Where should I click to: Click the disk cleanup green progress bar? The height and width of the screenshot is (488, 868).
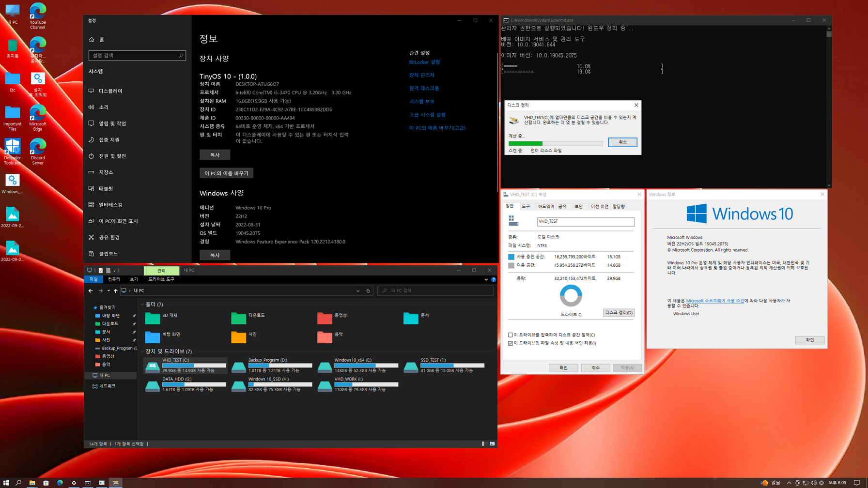click(555, 143)
